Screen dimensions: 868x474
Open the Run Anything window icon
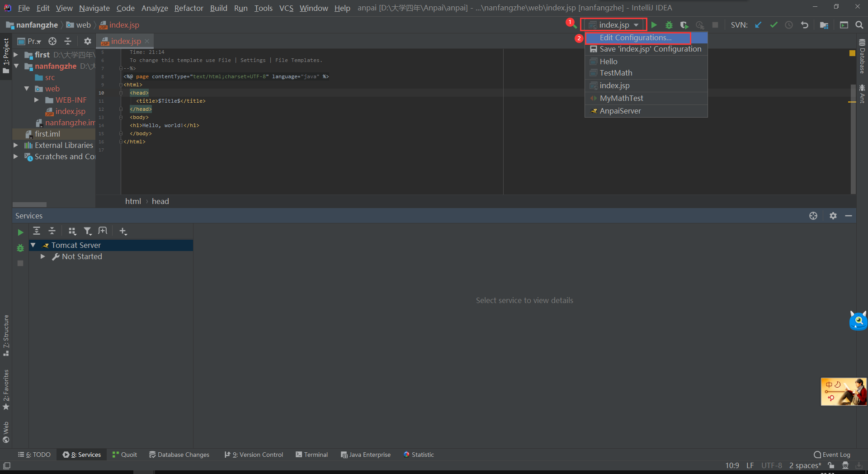tap(844, 25)
